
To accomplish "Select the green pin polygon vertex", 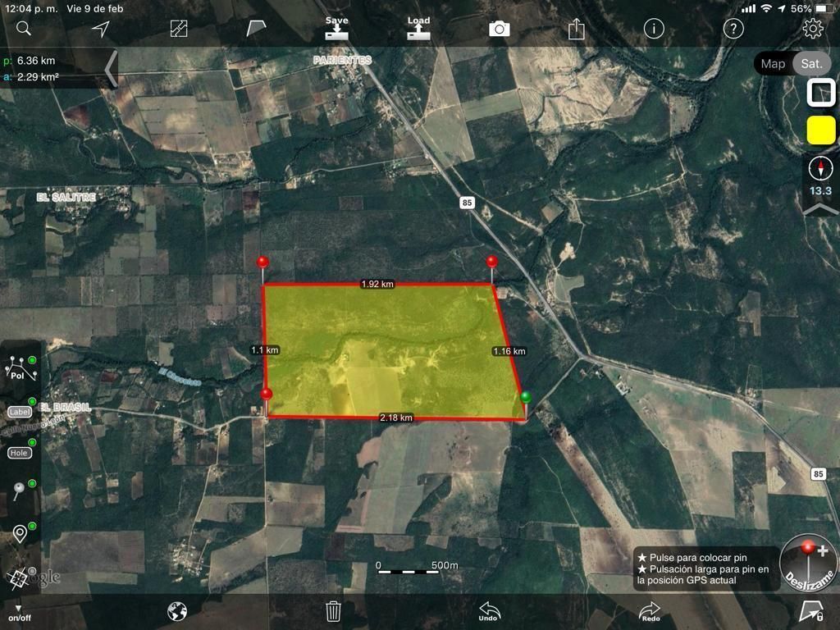I will pyautogui.click(x=526, y=397).
